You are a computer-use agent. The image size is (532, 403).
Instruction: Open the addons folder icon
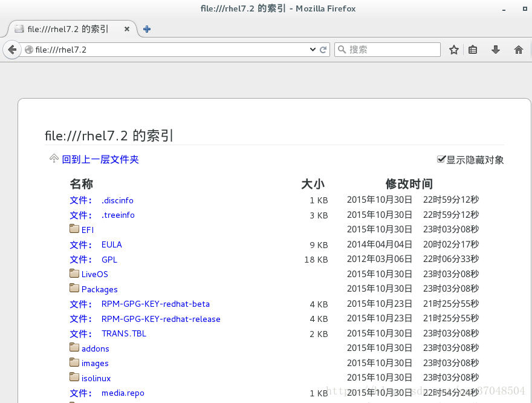click(x=74, y=347)
